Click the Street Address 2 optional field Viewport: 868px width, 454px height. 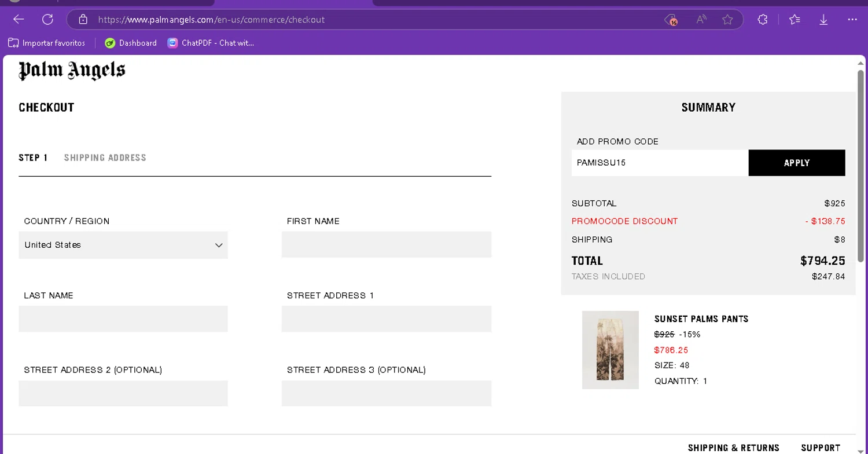click(x=123, y=393)
